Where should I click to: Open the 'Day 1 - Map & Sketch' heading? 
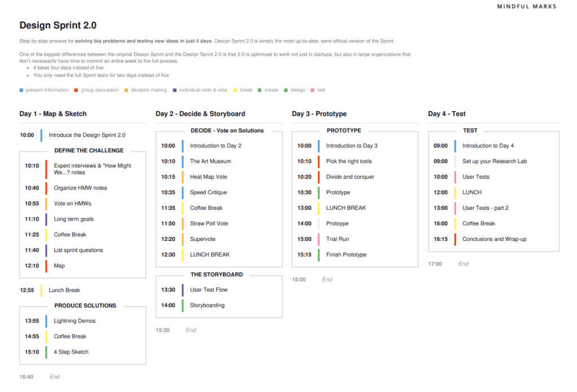coord(53,114)
